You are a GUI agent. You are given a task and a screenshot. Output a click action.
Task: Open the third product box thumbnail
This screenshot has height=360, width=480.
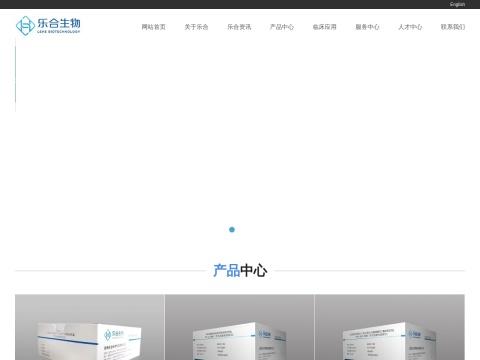(x=390, y=327)
